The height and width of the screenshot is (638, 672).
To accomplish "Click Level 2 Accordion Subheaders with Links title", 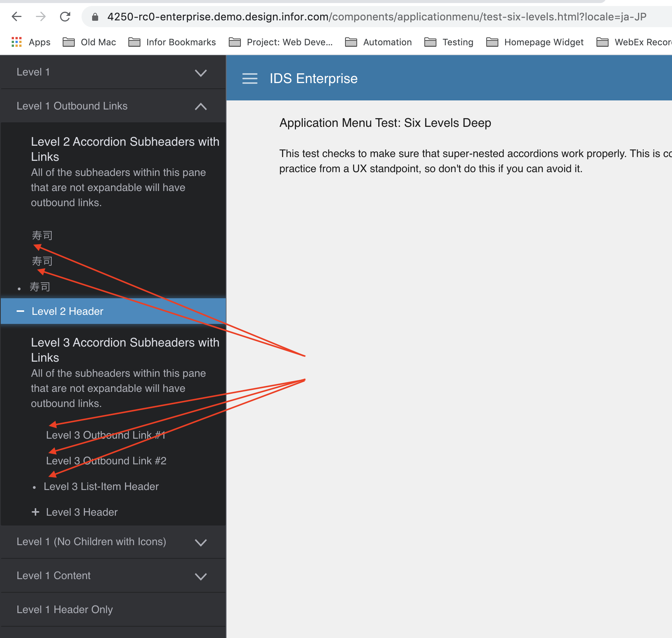I will click(x=125, y=149).
